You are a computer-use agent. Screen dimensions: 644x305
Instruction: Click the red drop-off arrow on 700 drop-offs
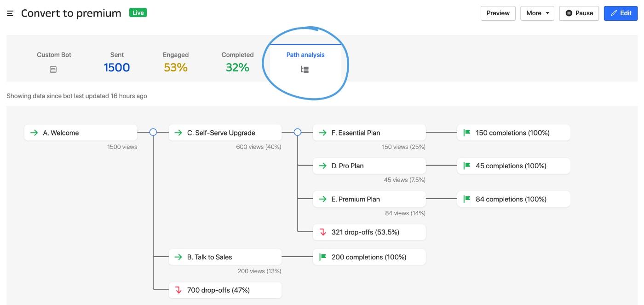click(178, 290)
